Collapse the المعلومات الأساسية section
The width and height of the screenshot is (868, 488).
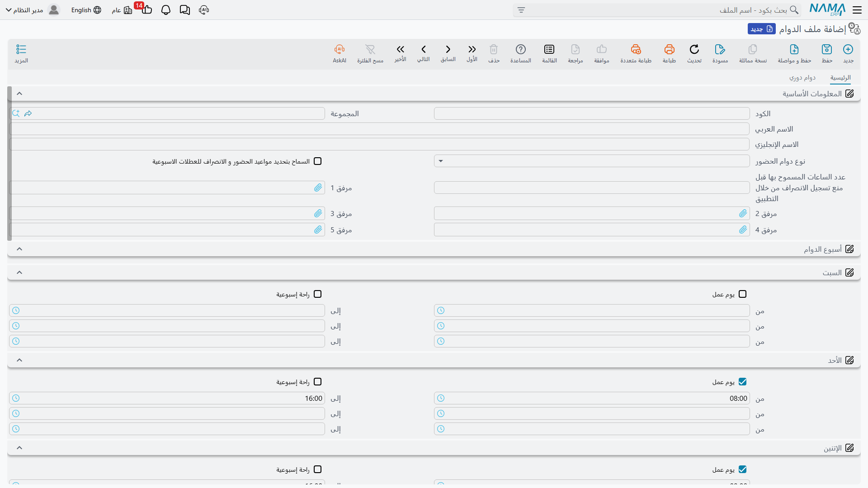click(19, 94)
